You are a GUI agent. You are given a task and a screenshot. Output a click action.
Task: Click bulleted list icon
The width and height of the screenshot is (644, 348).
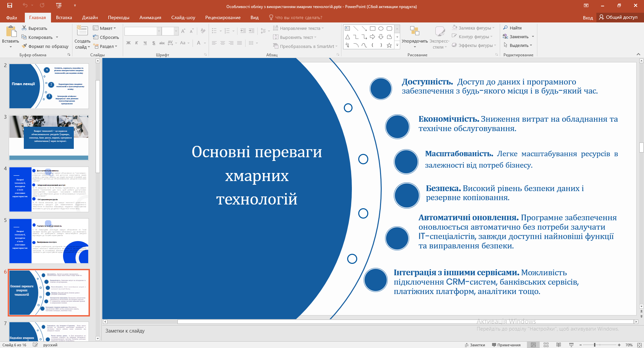click(214, 31)
